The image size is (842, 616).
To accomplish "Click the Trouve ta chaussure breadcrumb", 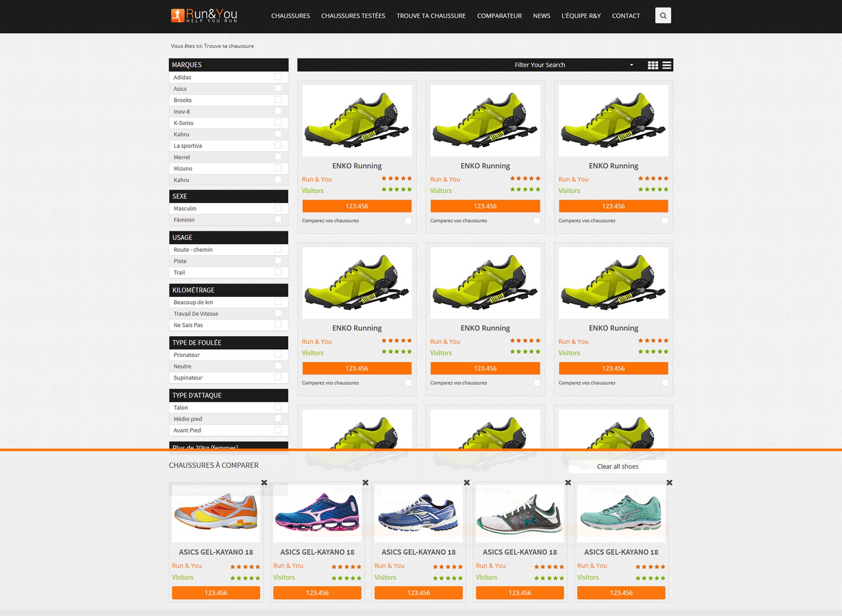I will click(229, 46).
